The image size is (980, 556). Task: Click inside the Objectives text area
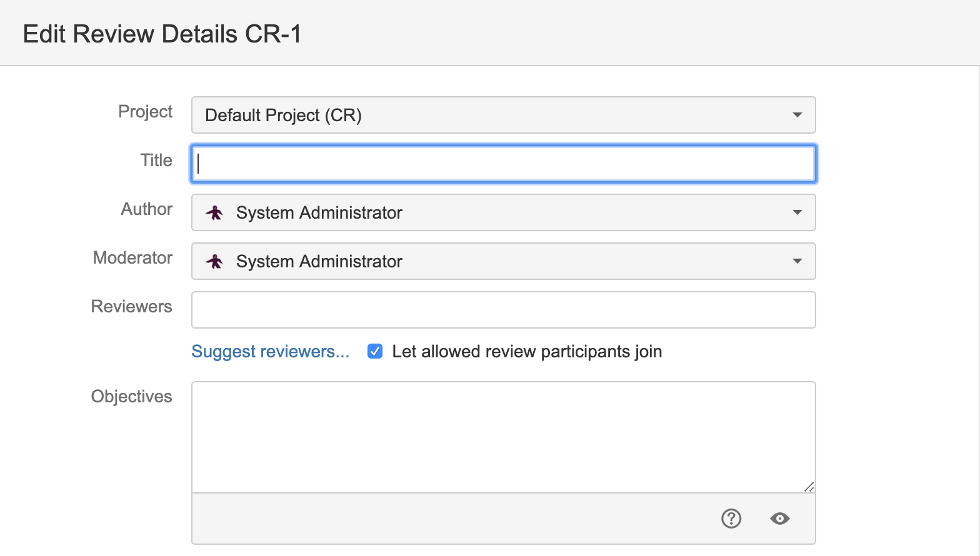point(503,437)
